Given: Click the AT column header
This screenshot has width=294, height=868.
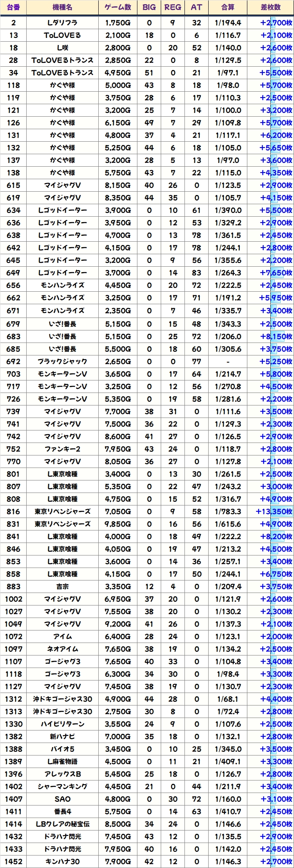Looking at the screenshot, I should (x=196, y=7).
